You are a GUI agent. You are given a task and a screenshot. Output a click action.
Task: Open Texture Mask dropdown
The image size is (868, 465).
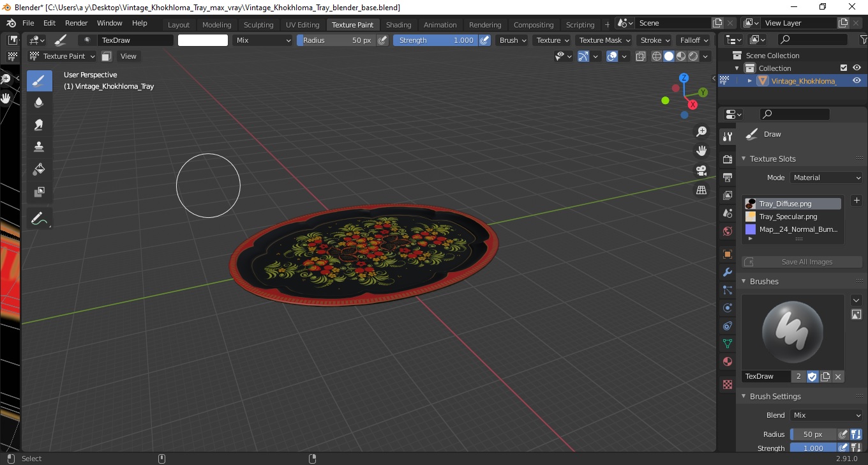click(x=604, y=40)
